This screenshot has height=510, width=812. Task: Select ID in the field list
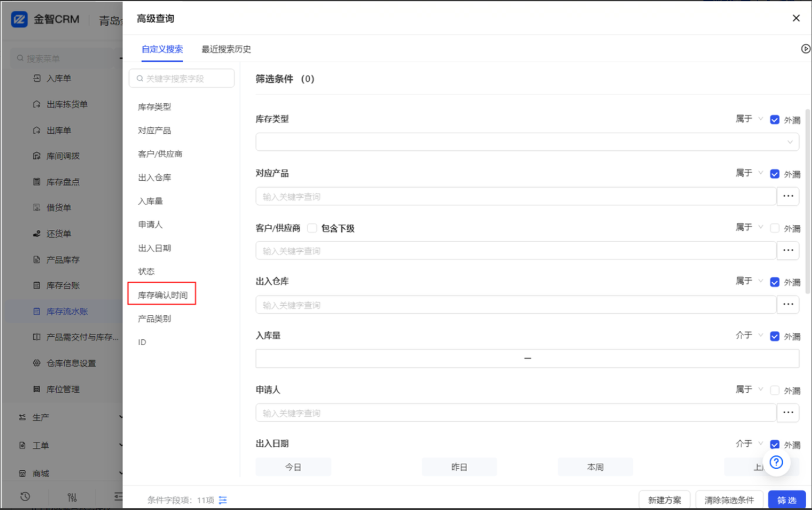coord(142,342)
